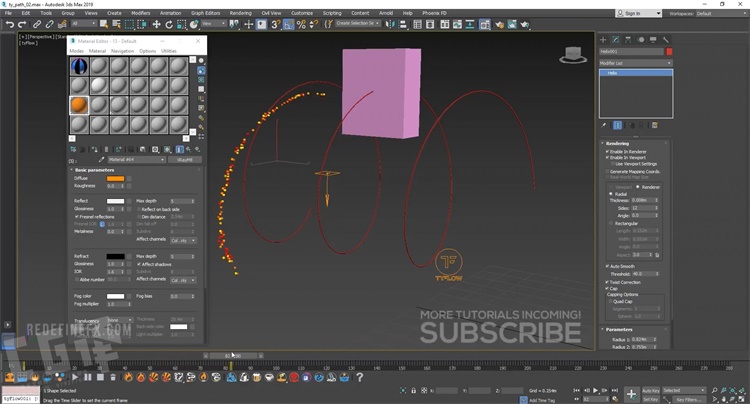Open the selection filter All dropdown
Image resolution: width=750 pixels, height=404 pixels.
pyautogui.click(x=84, y=23)
